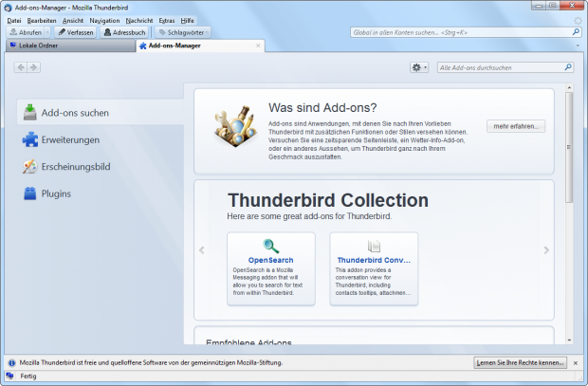Click the status bar online connection icon

click(9, 376)
